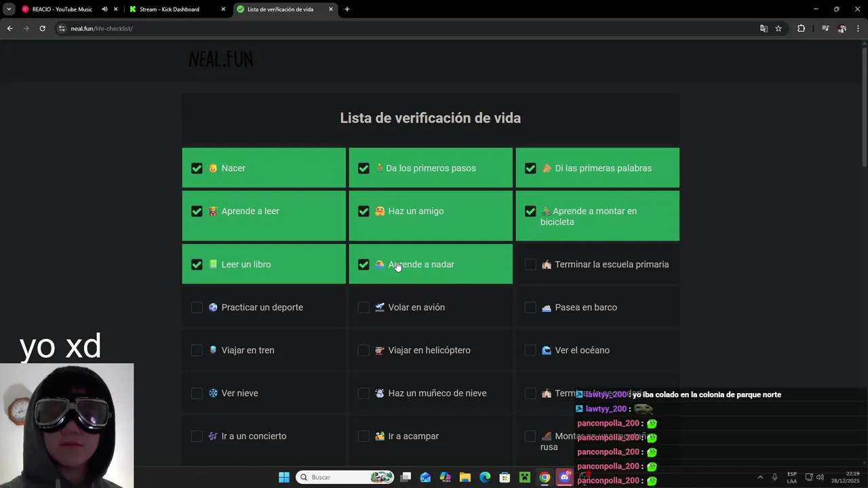Viewport: 868px width, 488px height.
Task: Uncheck Aprende a montar en bicicleta
Action: (530, 211)
